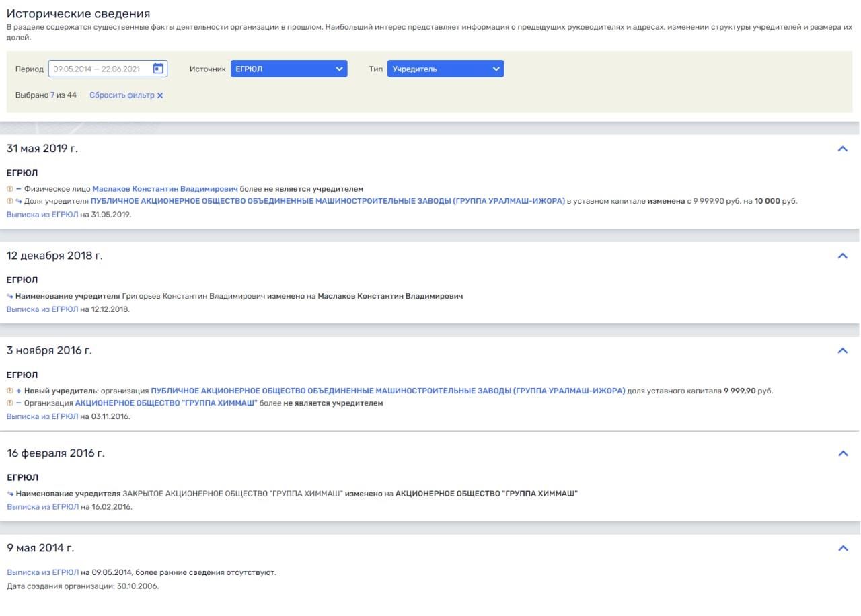Collapse the 31 мая 2019 г. section
Screen dimensions: 861x616
click(842, 149)
